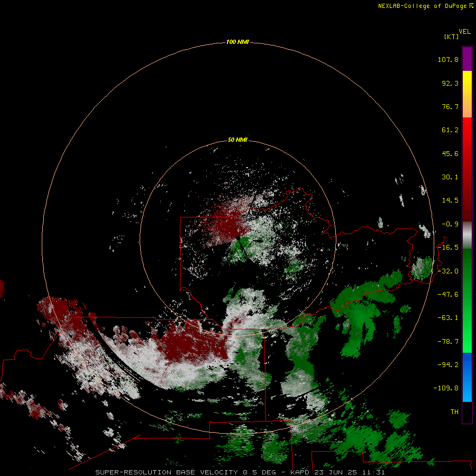The image size is (476, 476).
Task: Select the -32.0 legend value
Action: (448, 271)
